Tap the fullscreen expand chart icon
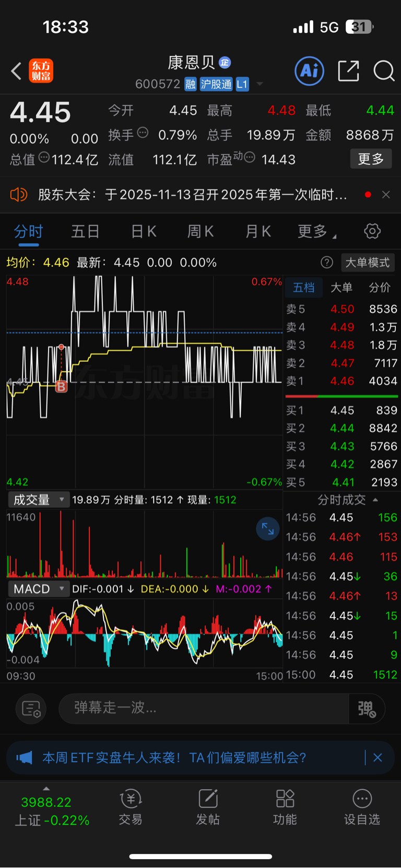This screenshot has height=868, width=401. 268,529
